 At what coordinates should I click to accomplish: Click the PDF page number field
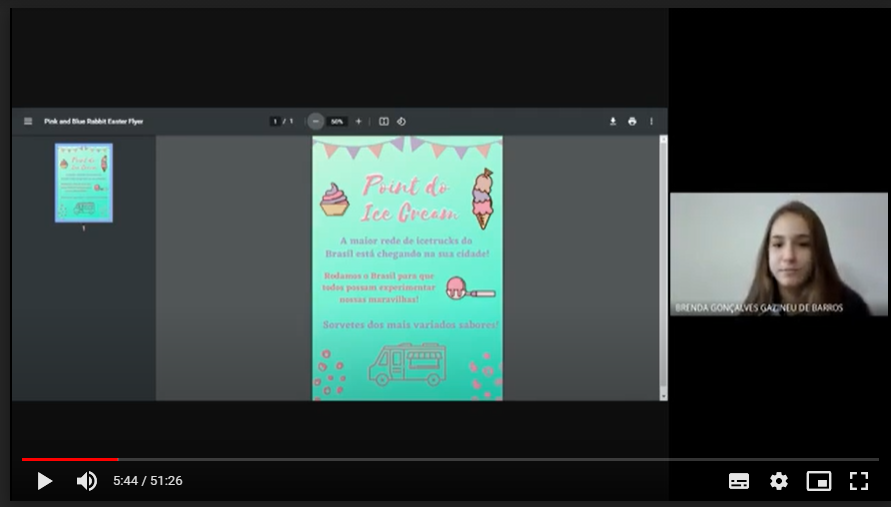[x=275, y=121]
